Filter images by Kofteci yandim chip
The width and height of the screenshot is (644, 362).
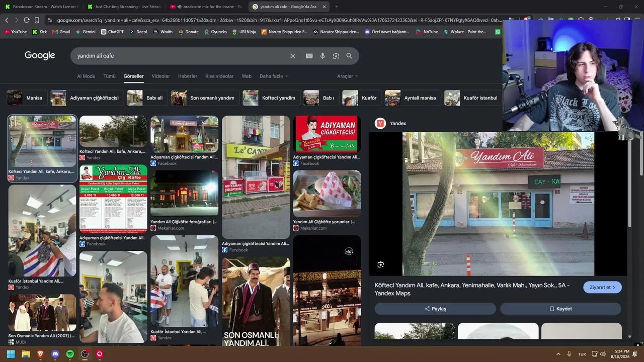[271, 98]
